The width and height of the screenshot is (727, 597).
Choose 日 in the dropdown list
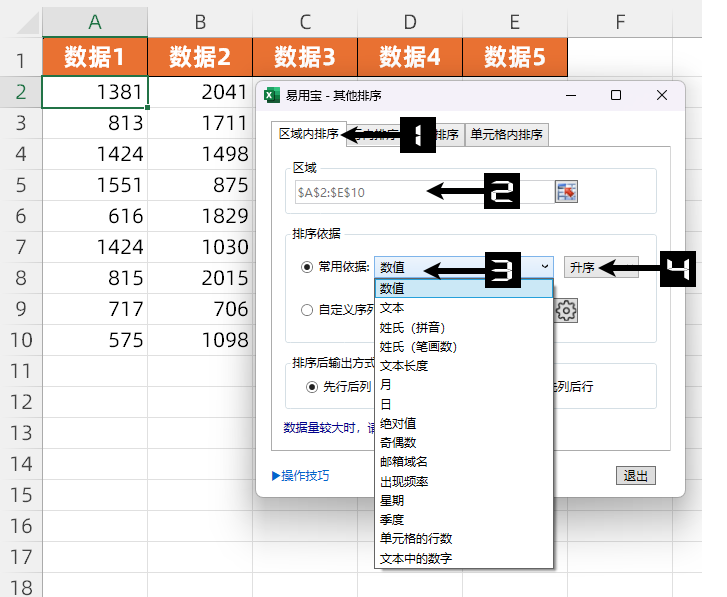pyautogui.click(x=464, y=404)
